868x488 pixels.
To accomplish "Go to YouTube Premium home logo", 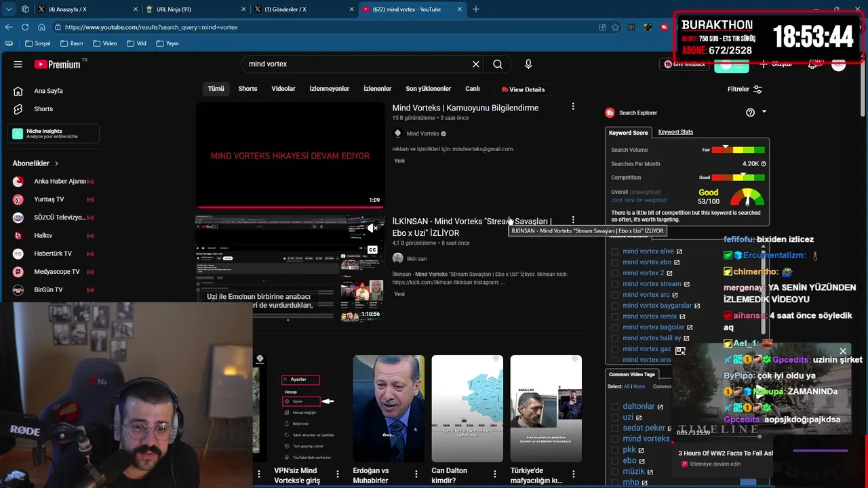I will tap(58, 64).
